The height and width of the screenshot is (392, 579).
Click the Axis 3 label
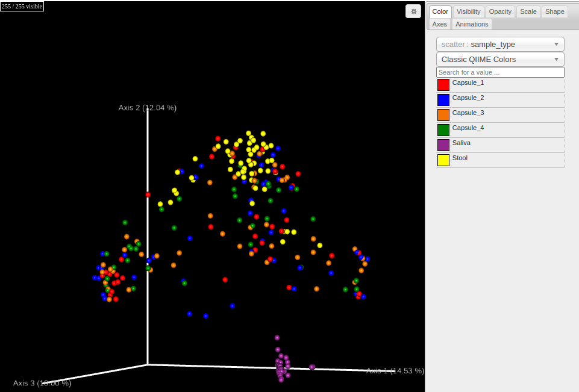pyautogui.click(x=42, y=383)
